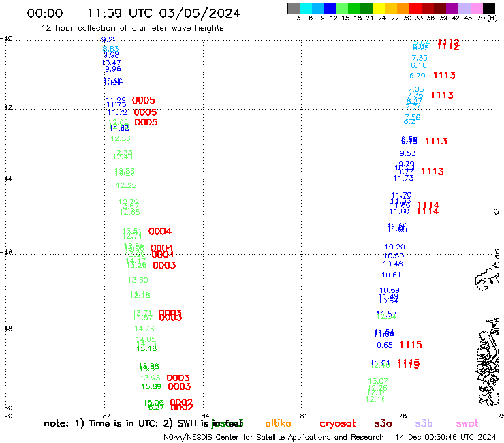Select the '-81' longitude axis label
This screenshot has height=443, width=504.
302,416
